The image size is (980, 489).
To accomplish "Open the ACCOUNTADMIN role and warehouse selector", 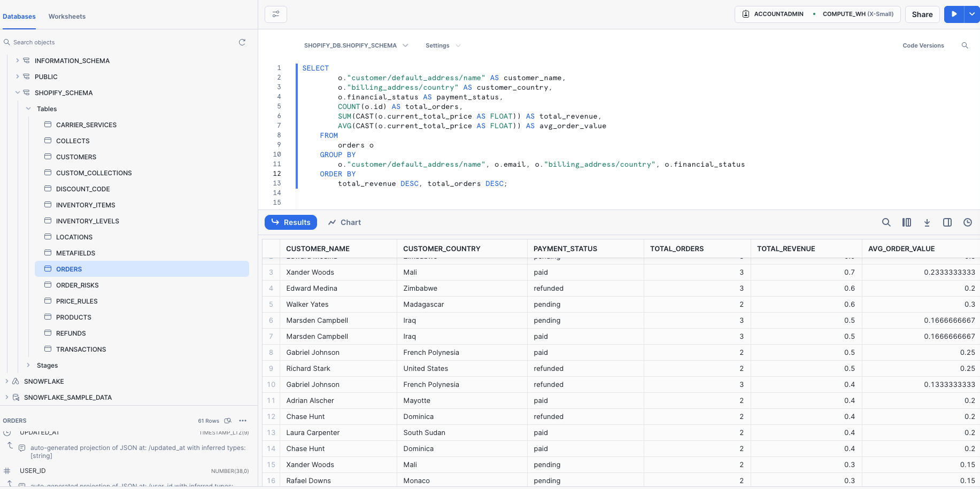I will pyautogui.click(x=818, y=14).
